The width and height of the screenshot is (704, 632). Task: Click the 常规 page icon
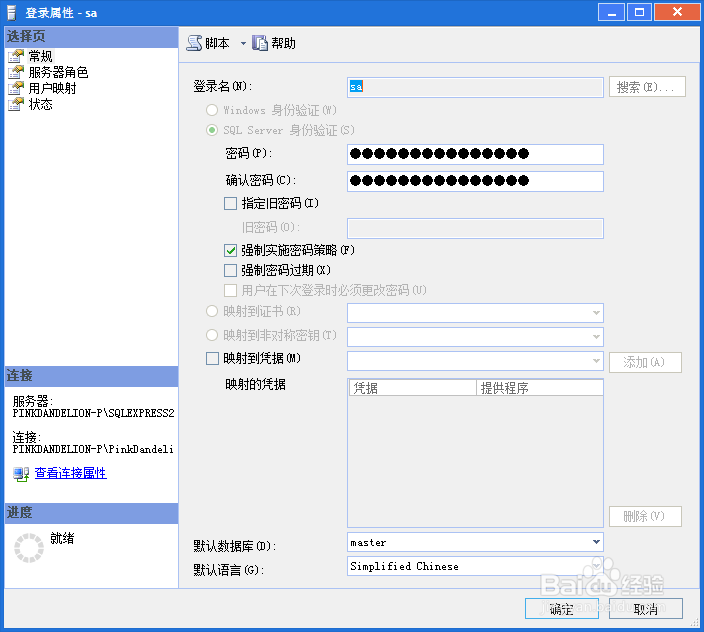pyautogui.click(x=16, y=56)
